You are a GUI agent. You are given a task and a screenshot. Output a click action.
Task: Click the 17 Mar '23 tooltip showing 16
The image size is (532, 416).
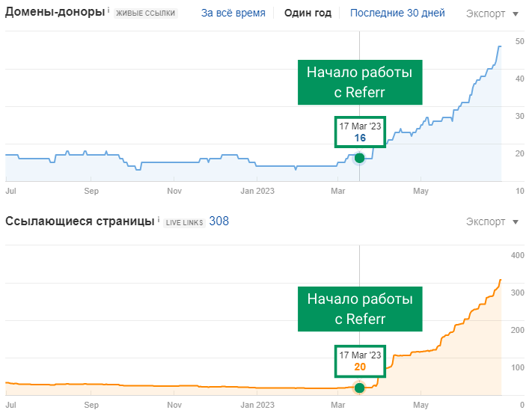click(x=360, y=132)
